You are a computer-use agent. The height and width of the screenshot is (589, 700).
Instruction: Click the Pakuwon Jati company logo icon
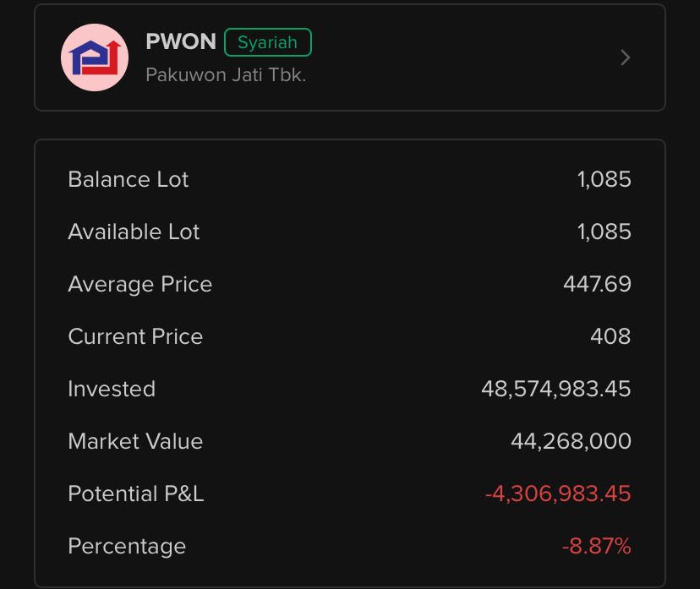(95, 57)
